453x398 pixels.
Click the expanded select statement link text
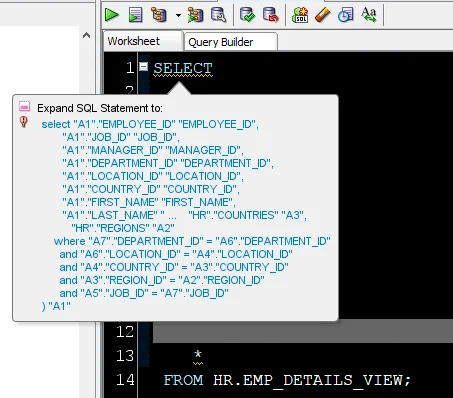[x=186, y=215]
